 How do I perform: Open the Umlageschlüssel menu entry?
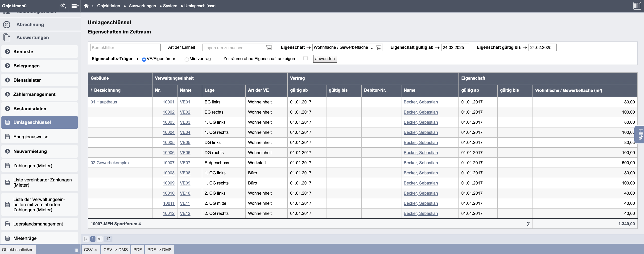[40, 123]
